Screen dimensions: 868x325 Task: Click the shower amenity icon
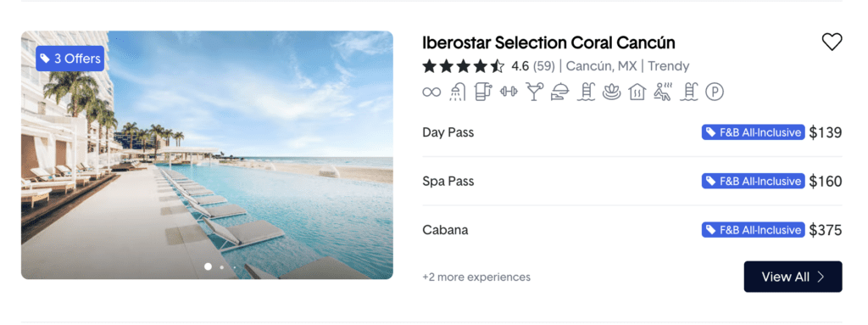(x=457, y=92)
